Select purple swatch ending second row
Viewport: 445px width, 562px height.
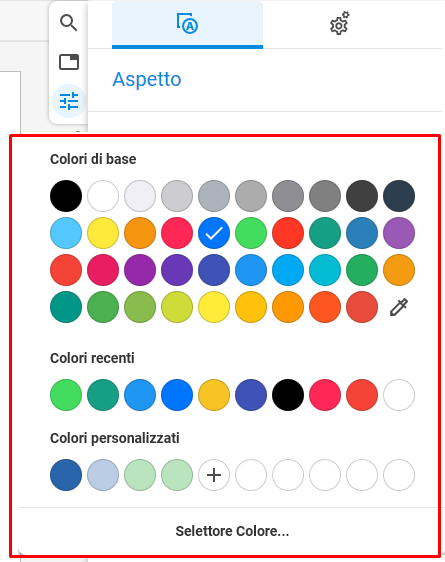pyautogui.click(x=399, y=233)
